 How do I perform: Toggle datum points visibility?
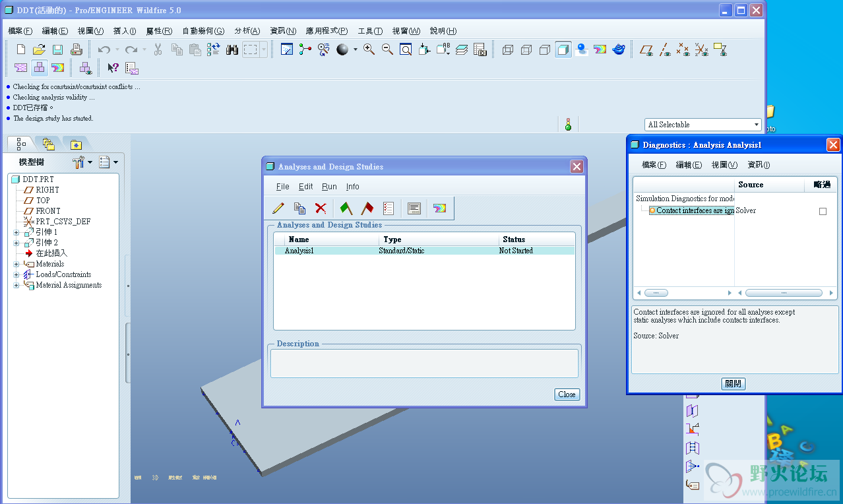point(683,49)
